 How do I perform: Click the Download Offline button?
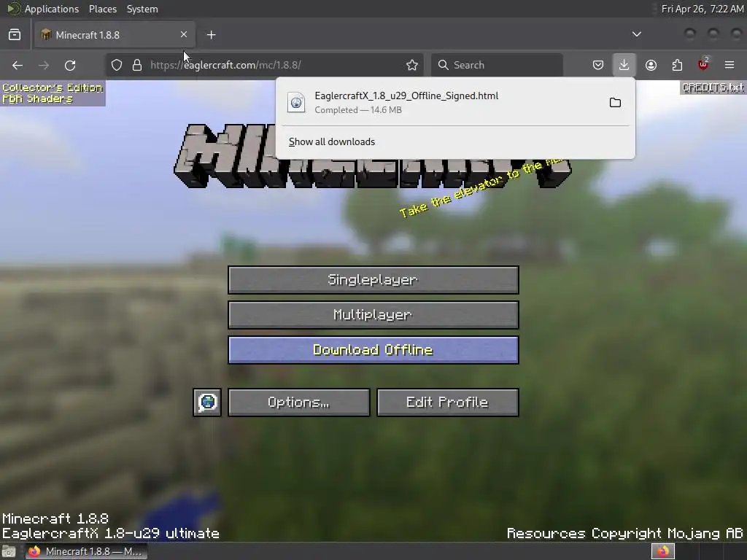[373, 350]
